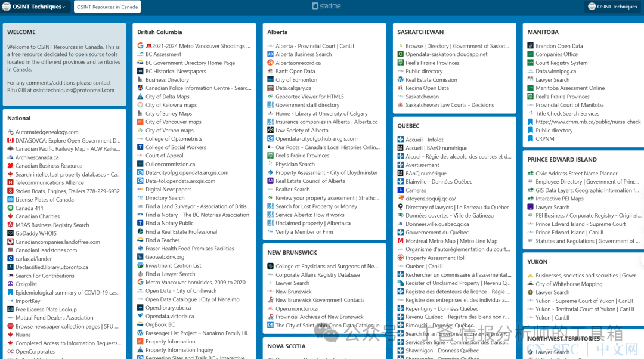Click the icon beside Real Estate Council of Alberta
644x359 pixels.
tap(270, 181)
